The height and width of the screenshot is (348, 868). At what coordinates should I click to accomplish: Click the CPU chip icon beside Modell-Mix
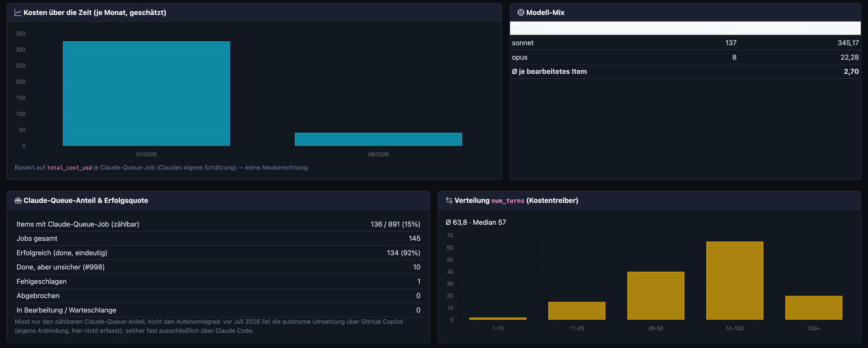pos(520,13)
